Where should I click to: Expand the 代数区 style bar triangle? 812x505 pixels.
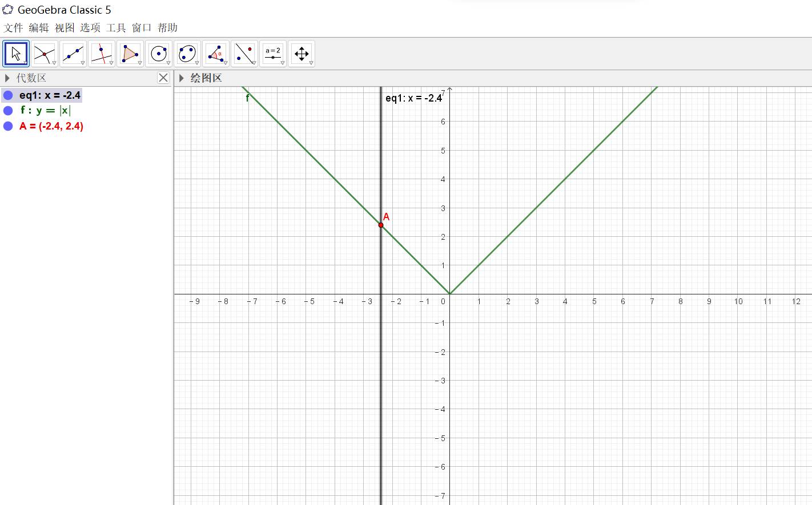point(7,78)
